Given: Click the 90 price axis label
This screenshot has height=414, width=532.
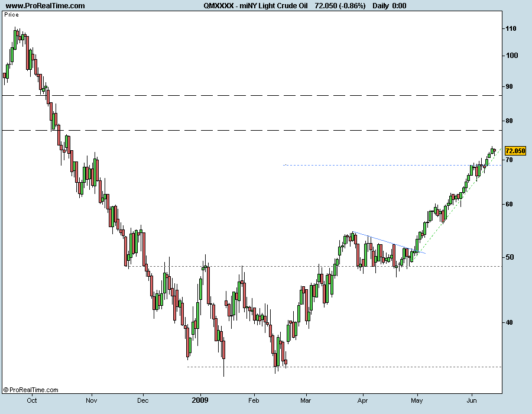Looking at the screenshot, I should tap(509, 86).
